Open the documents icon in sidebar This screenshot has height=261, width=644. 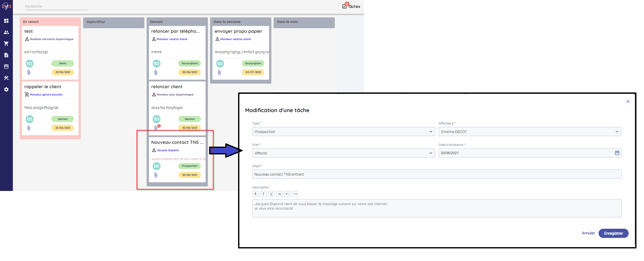(x=6, y=55)
